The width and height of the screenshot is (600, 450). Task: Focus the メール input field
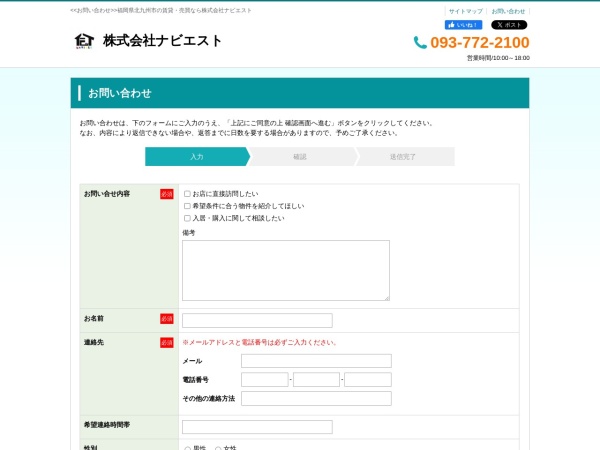tap(316, 361)
